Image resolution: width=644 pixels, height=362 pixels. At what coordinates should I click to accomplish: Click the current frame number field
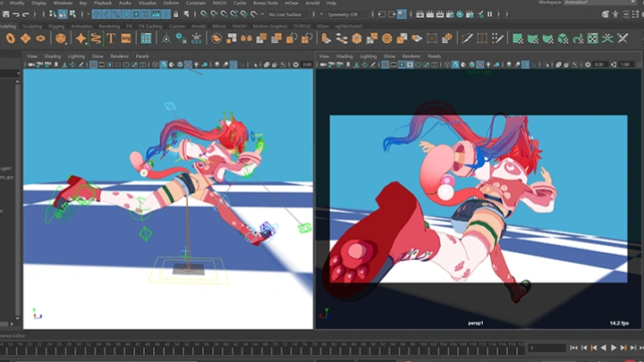click(x=547, y=348)
